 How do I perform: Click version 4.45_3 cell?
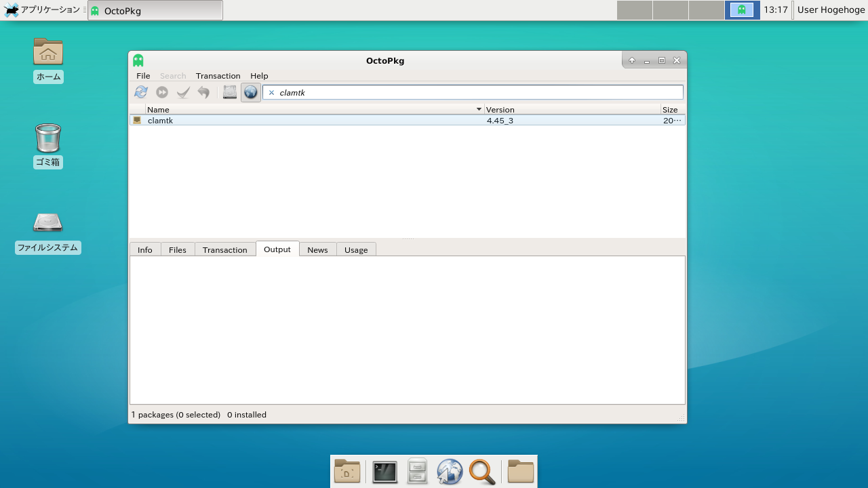click(500, 121)
